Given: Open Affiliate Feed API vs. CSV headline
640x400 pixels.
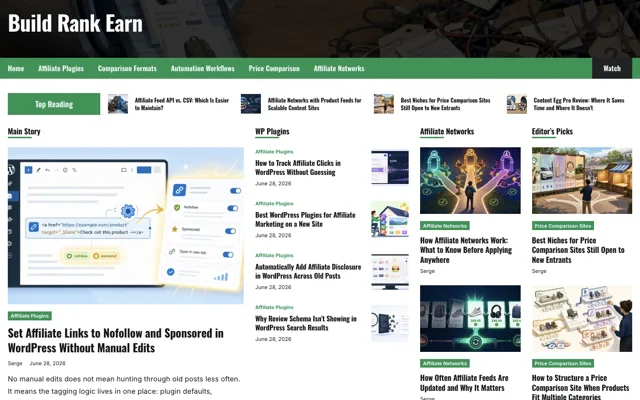Looking at the screenshot, I should click(x=182, y=104).
